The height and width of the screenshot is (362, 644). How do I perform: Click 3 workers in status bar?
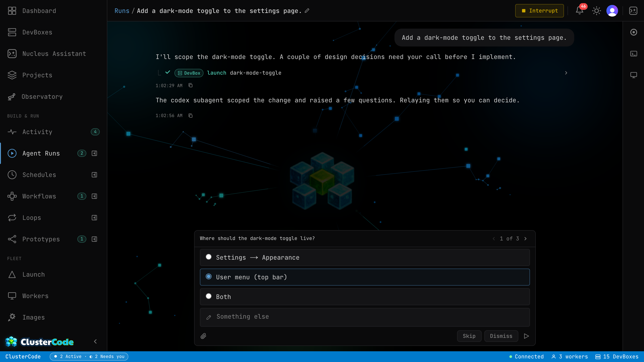click(x=570, y=356)
